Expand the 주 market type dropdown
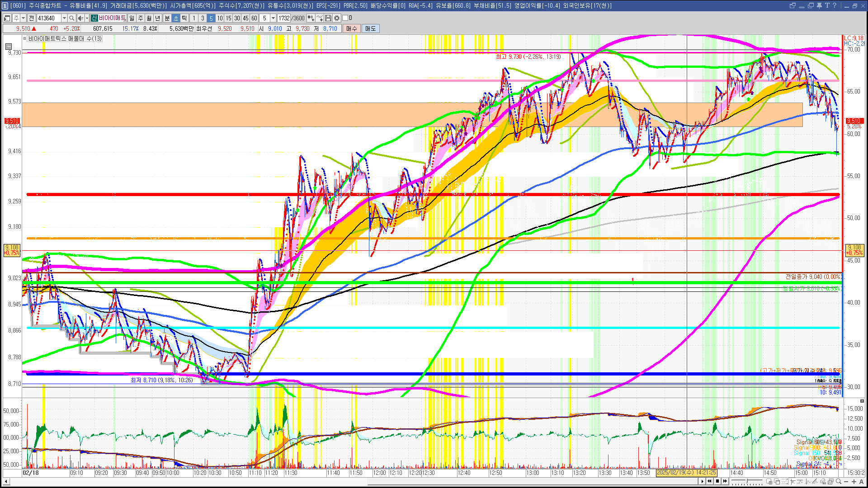 coord(23,18)
